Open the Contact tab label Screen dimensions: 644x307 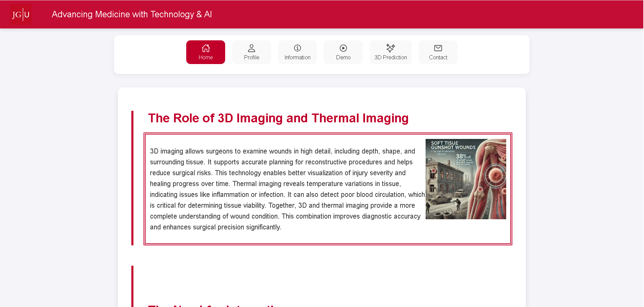coord(438,58)
